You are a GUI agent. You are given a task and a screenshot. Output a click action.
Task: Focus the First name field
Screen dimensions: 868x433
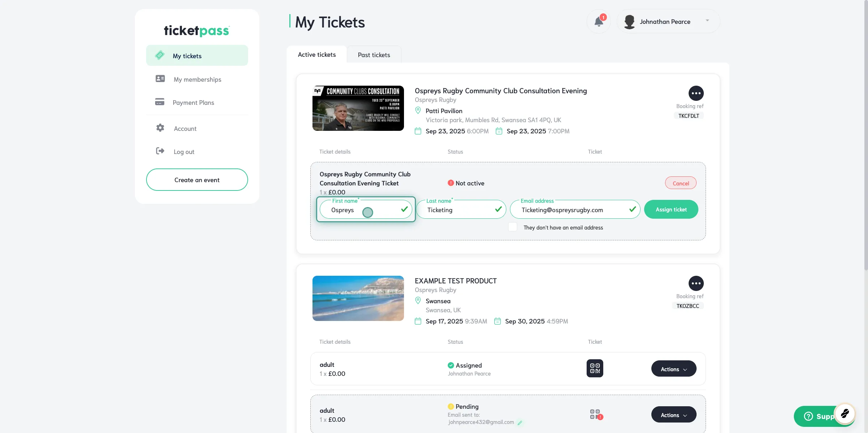[366, 210]
